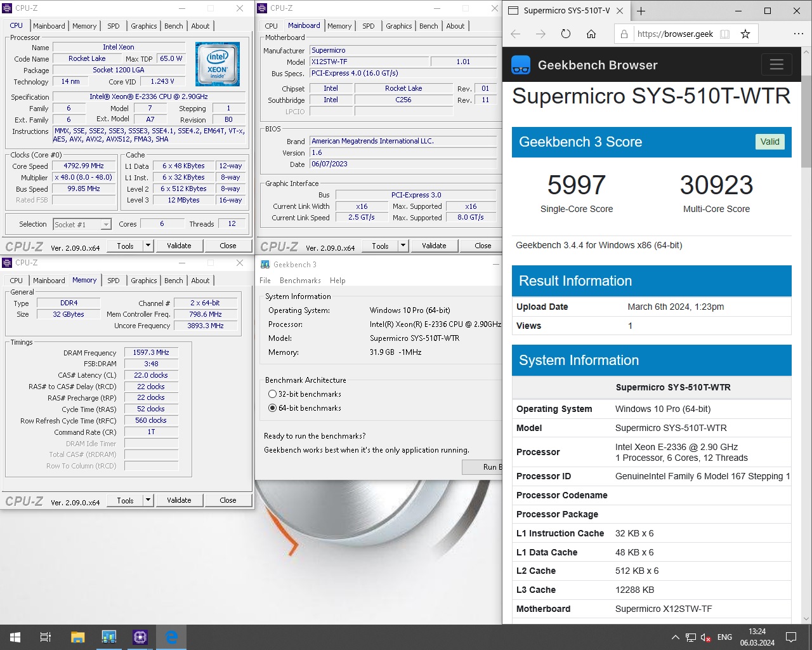Click Validate in CPU-Z CPU window

click(179, 246)
